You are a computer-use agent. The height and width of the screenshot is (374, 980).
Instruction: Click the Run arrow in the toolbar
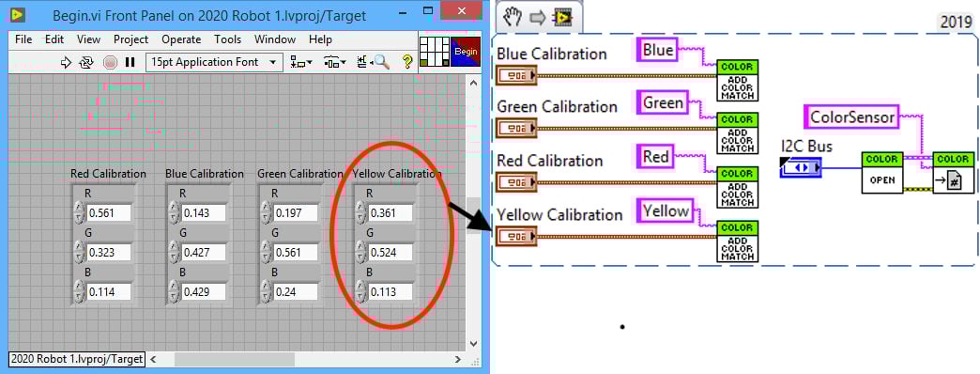66,62
